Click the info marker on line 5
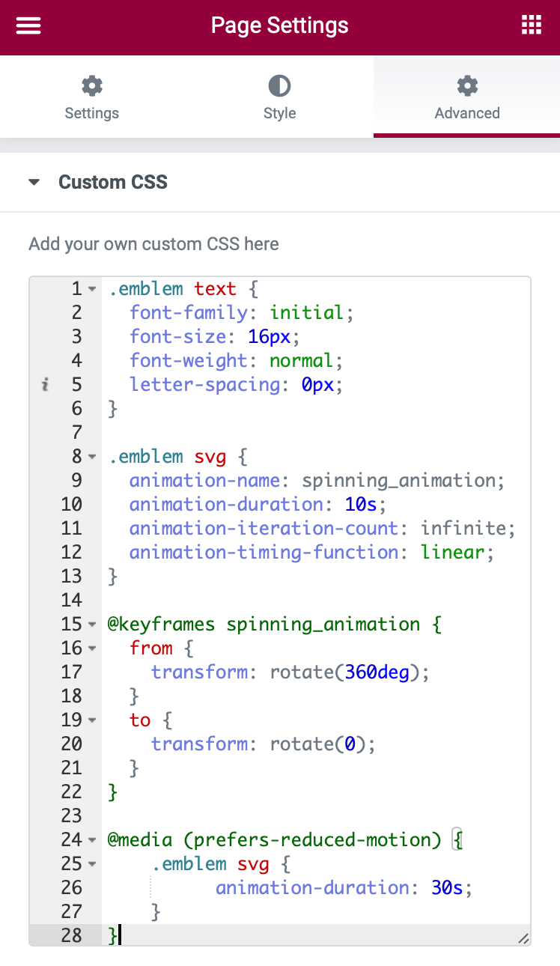560x966 pixels. coord(45,385)
